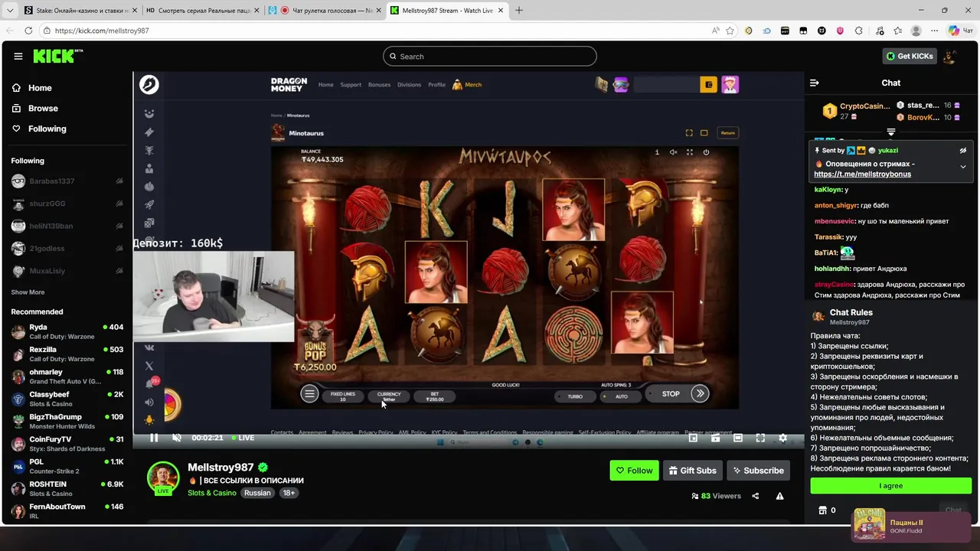Toggle slot TURBO mode

click(575, 396)
